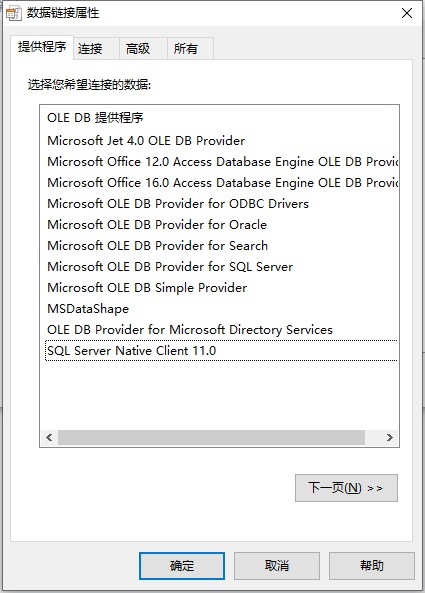Cancel using the 取消 button
This screenshot has width=425, height=593.
(277, 566)
